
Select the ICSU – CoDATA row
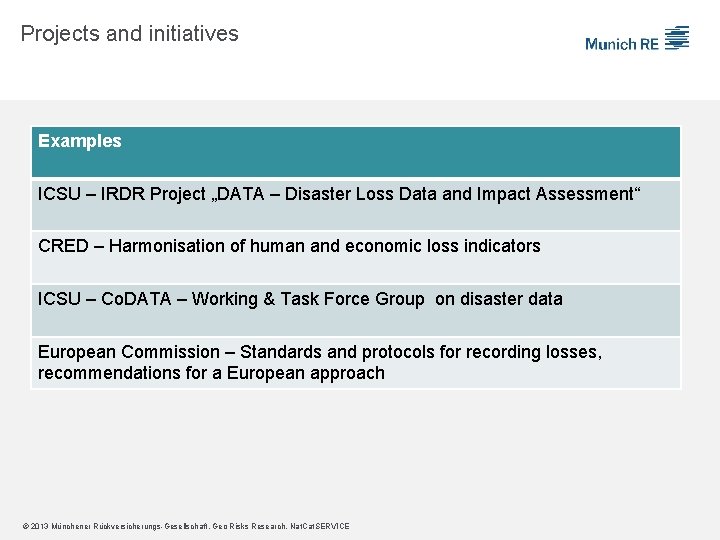[356, 310]
